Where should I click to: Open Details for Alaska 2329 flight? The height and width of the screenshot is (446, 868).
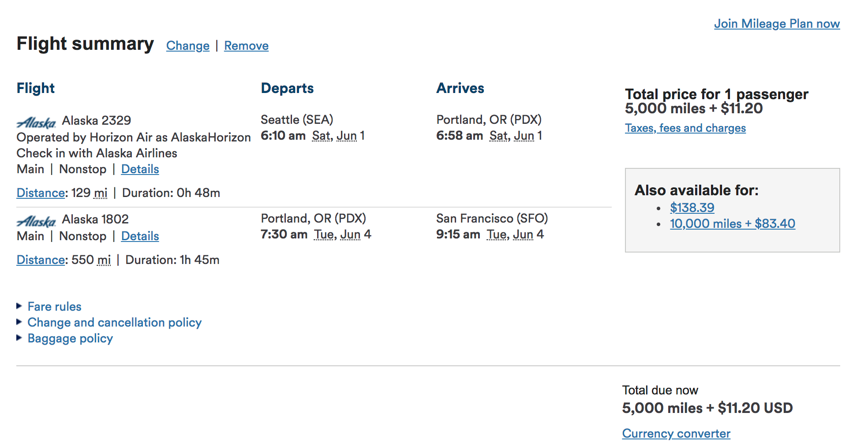pyautogui.click(x=140, y=169)
